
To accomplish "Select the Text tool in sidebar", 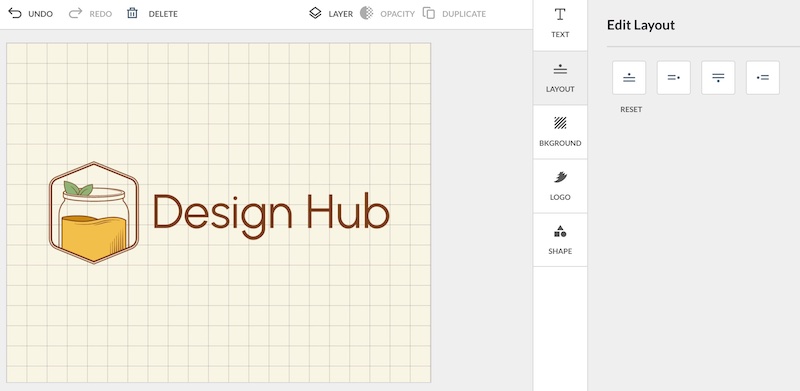I will [560, 23].
